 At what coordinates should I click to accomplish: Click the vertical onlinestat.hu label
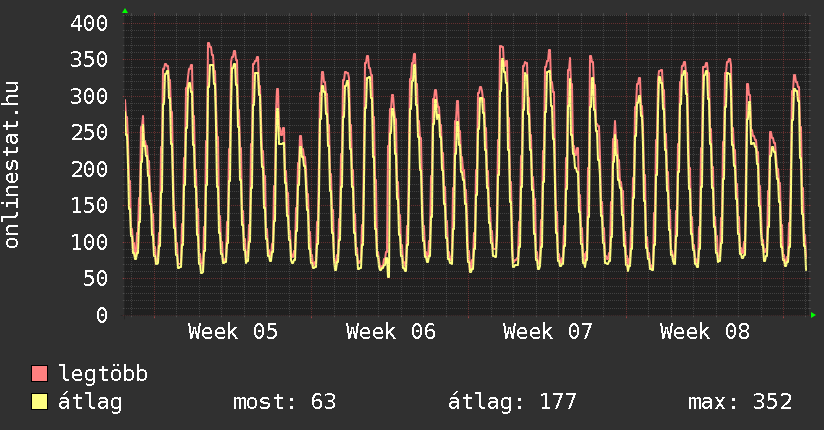(14, 165)
